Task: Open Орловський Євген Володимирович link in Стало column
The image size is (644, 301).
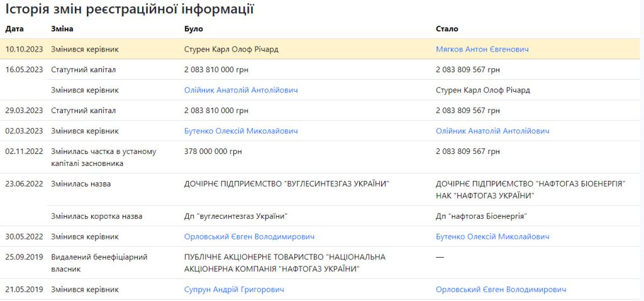Action: pyautogui.click(x=501, y=289)
